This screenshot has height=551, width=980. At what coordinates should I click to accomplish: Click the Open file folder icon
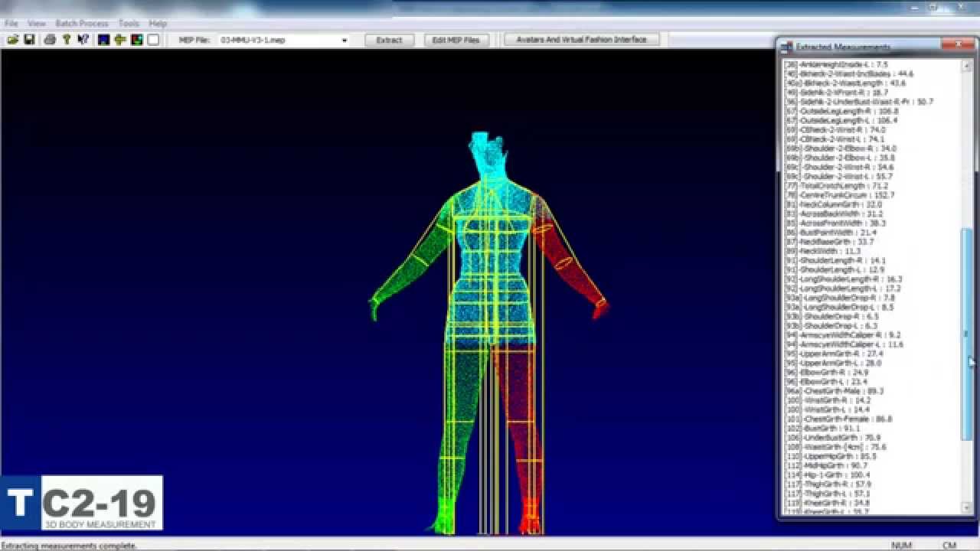tap(13, 40)
